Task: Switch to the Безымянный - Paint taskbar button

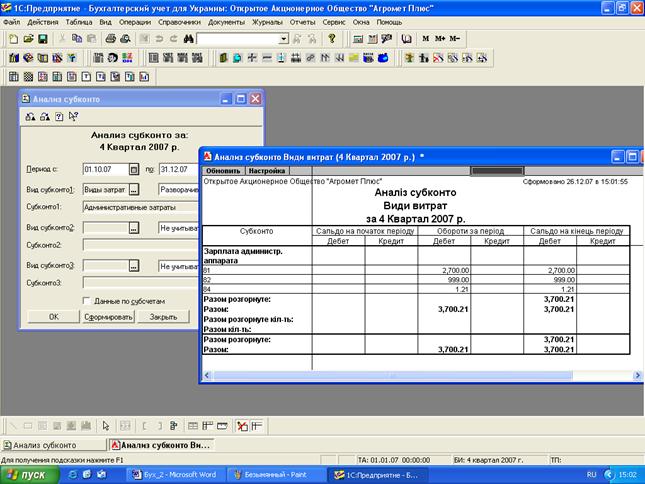Action: pyautogui.click(x=276, y=475)
